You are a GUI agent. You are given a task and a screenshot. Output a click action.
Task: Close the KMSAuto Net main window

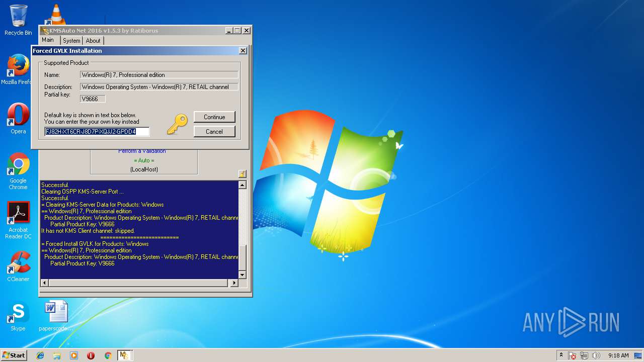click(x=247, y=31)
